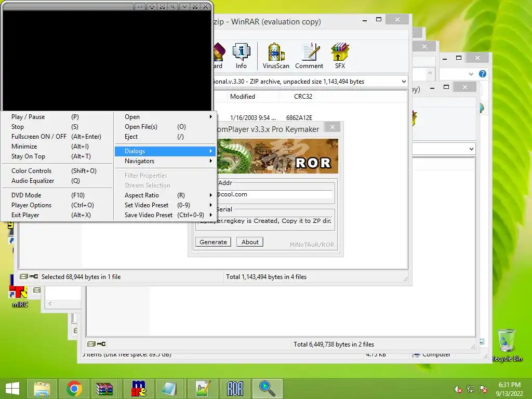Select Play / Pause from the menu
Screen dimensions: 532x399
[57, 117]
